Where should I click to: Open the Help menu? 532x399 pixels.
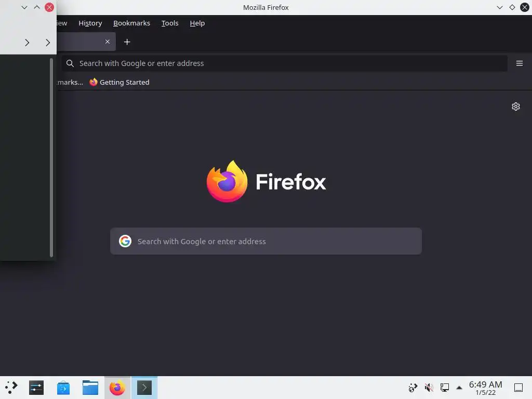coord(197,23)
